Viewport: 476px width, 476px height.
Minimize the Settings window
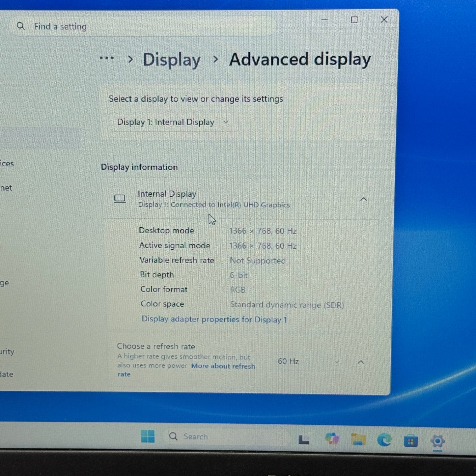click(x=324, y=20)
